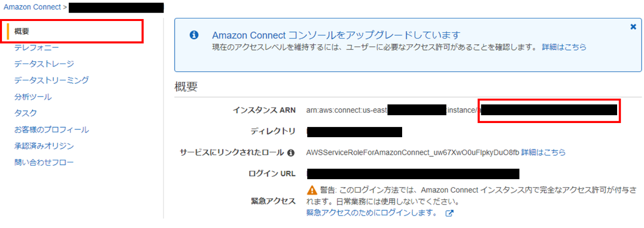Click the AWSServiceRoleForAmazonConnect role name text
This screenshot has width=644, height=228.
click(x=412, y=152)
